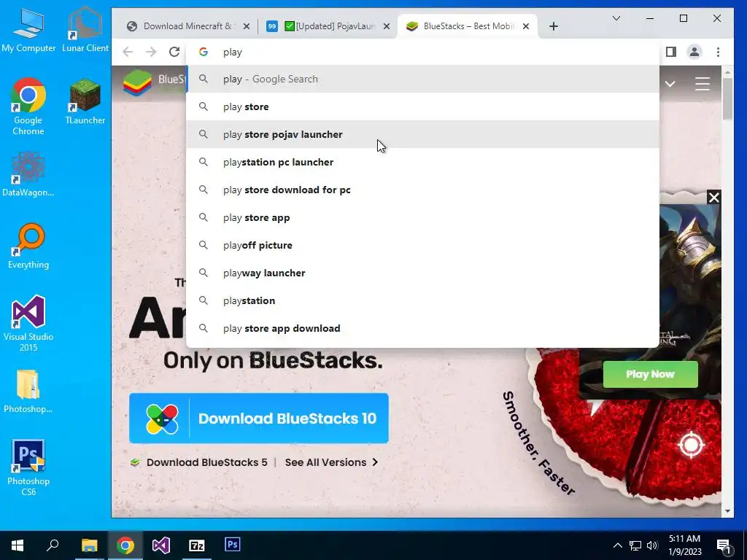Close the BlueStacks tab

[x=525, y=26]
